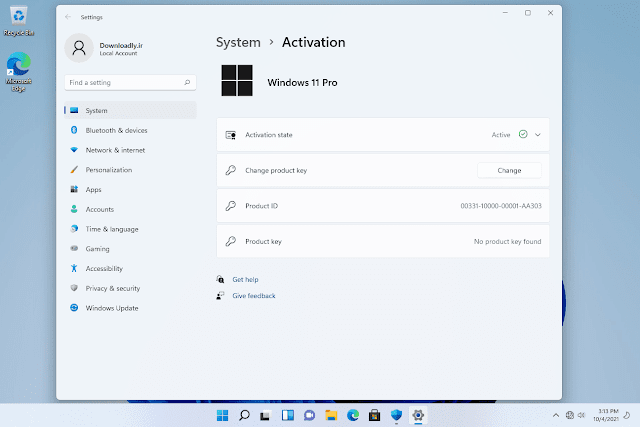Screen dimensions: 640x427
Task: Click the Change product key button
Action: [x=509, y=170]
